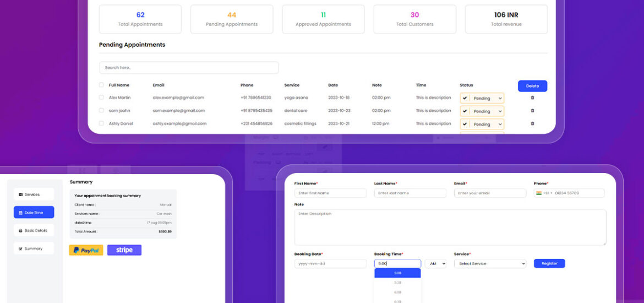
Task: Choose the 5:30 option in the time list
Action: click(397, 283)
